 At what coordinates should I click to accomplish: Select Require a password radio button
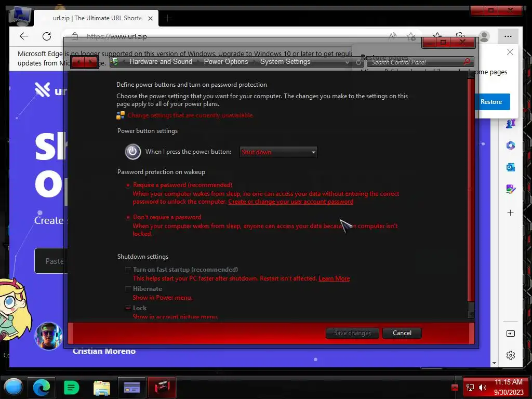click(128, 185)
